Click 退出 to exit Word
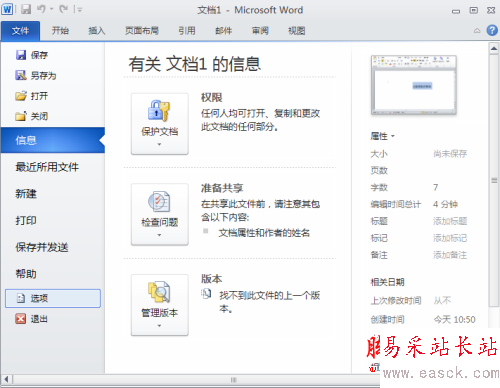The width and height of the screenshot is (500, 388). click(x=32, y=319)
